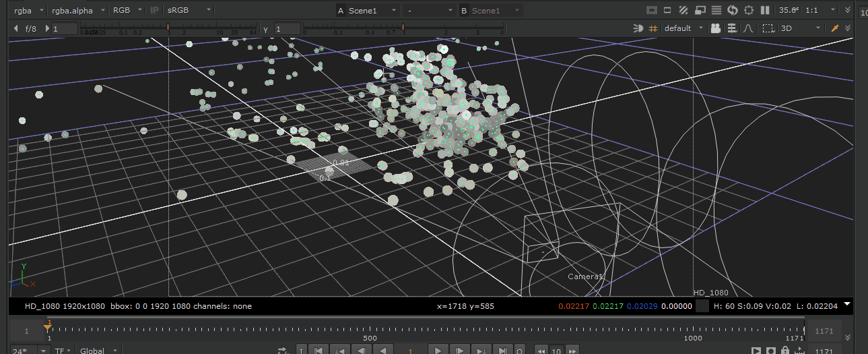Open the default camera dropdown
Viewport: 868px width, 354px height.
(x=683, y=28)
